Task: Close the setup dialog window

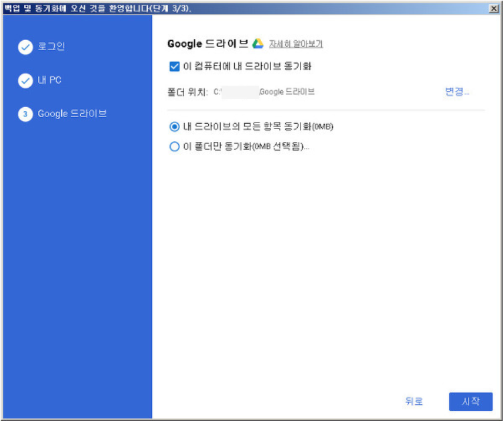Action: 493,8
